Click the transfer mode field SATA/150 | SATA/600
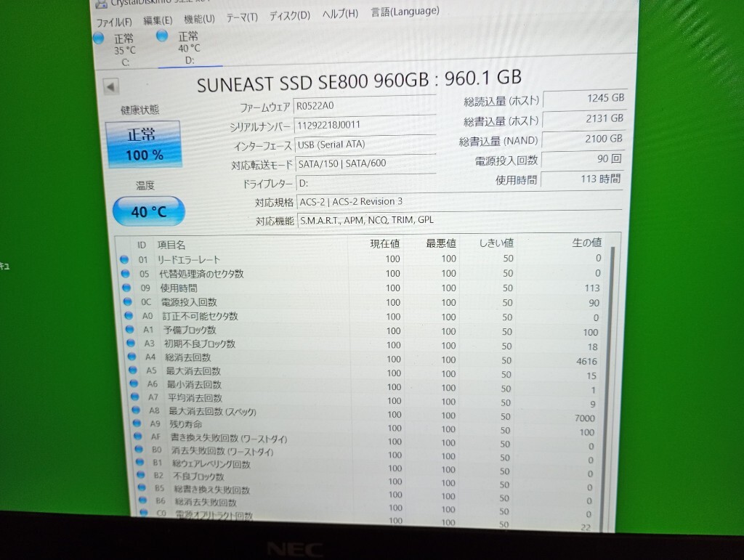 [365, 163]
